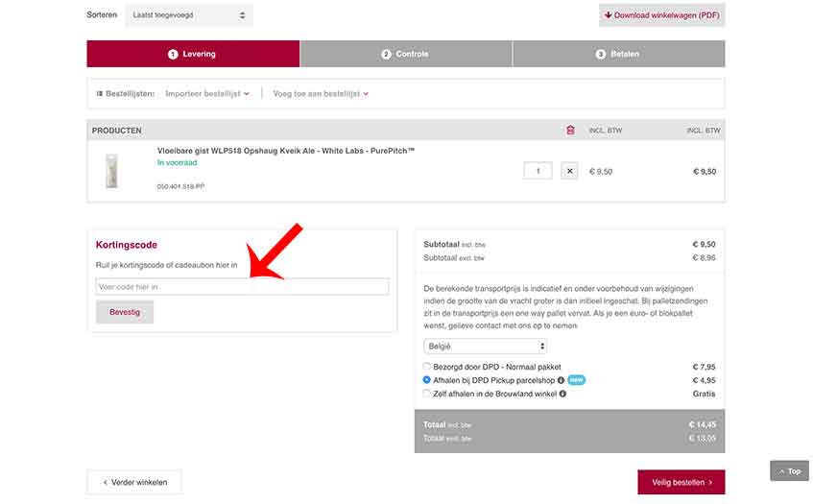The height and width of the screenshot is (504, 813).
Task: Expand 'Voeg toe aan bestellijst' menu
Action: 321,94
